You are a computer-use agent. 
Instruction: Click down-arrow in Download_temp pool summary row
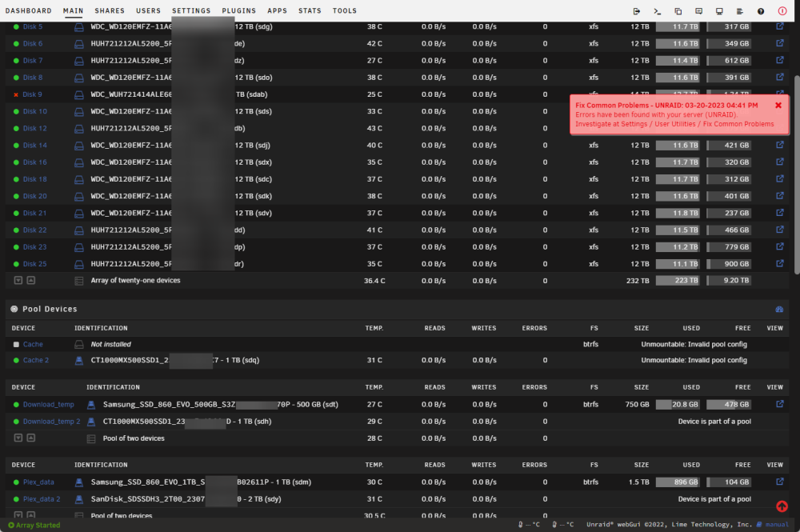point(18,438)
